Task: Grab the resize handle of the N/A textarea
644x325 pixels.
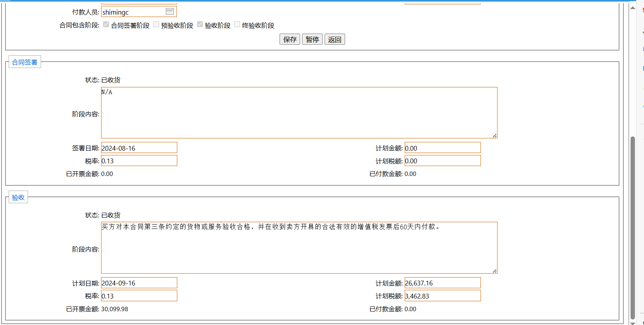Action: click(x=494, y=136)
